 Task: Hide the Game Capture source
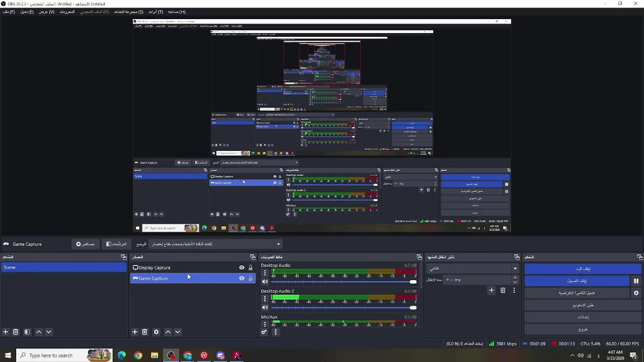tap(242, 278)
